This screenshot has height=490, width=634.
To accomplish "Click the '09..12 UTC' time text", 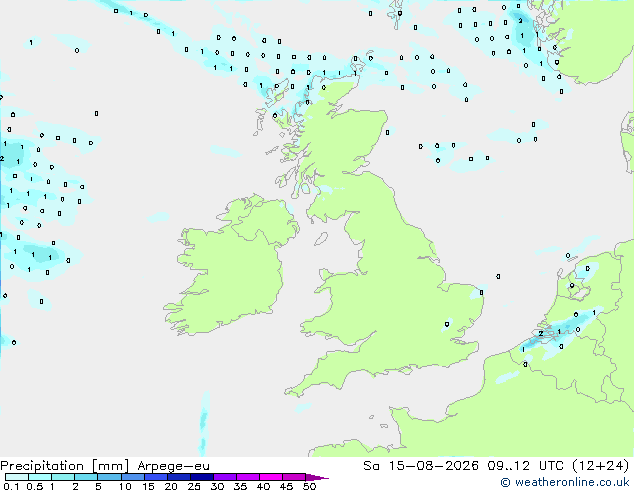I will pos(525,466).
